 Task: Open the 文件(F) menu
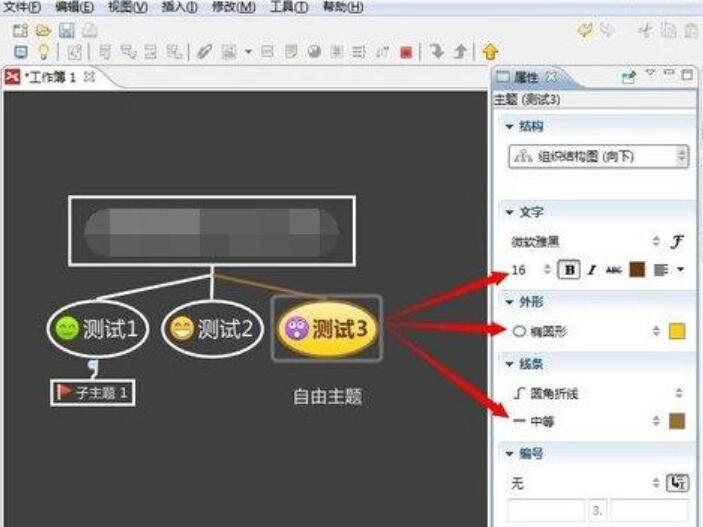(22, 7)
